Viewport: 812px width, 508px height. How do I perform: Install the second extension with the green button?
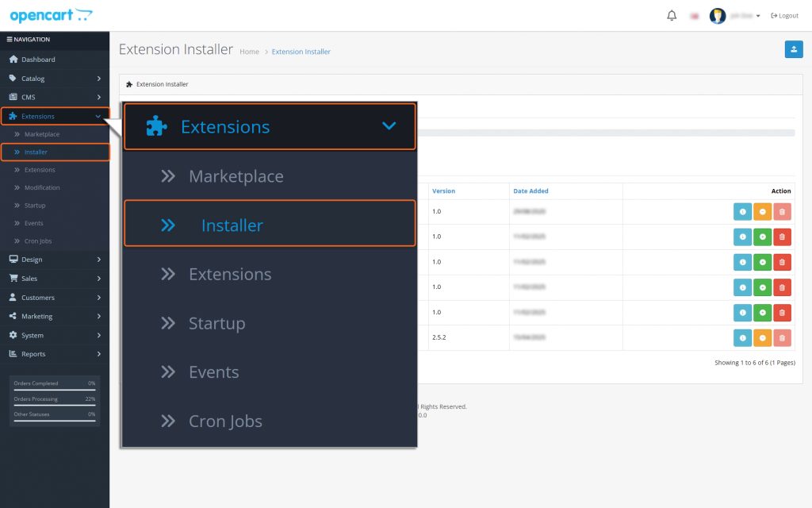tap(762, 237)
